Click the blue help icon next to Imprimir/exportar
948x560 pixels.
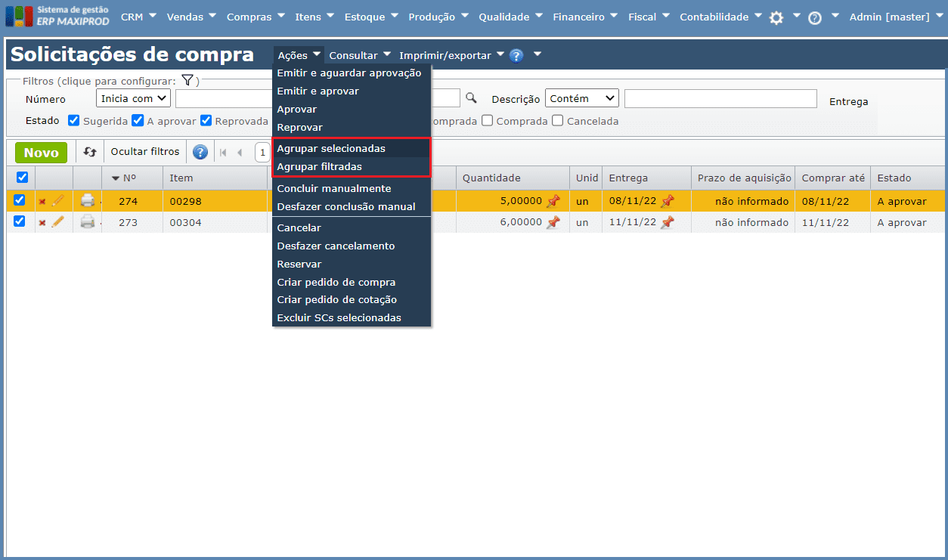point(516,55)
